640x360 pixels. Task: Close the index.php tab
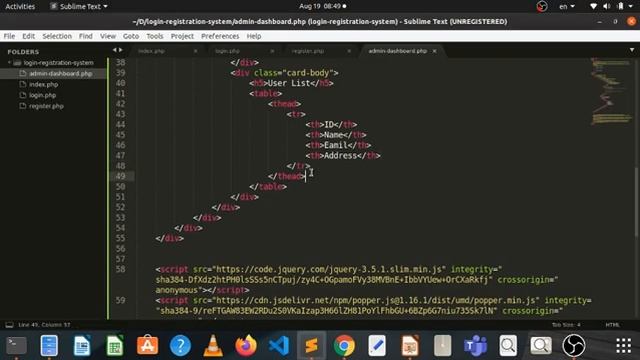tap(196, 51)
